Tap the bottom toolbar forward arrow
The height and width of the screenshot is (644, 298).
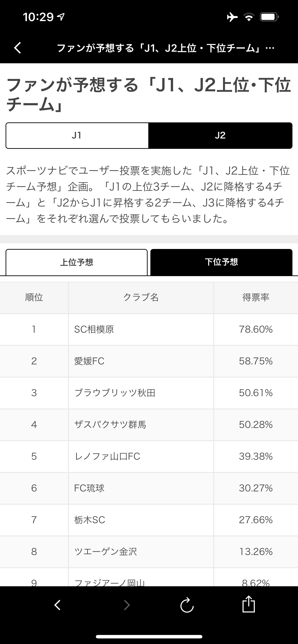pyautogui.click(x=127, y=605)
